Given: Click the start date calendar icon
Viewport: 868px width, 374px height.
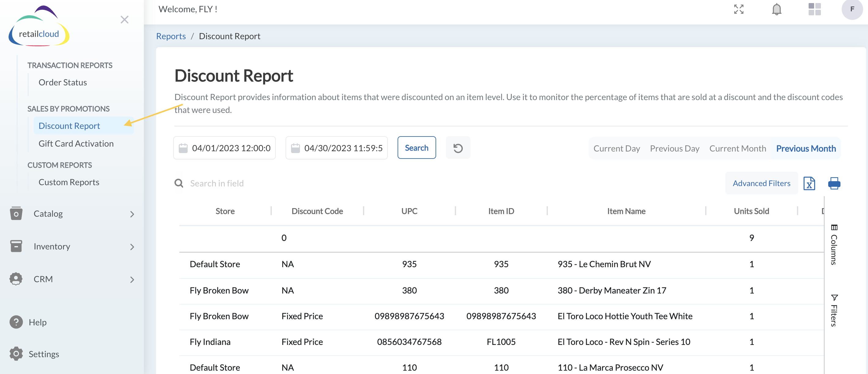Looking at the screenshot, I should pos(183,148).
